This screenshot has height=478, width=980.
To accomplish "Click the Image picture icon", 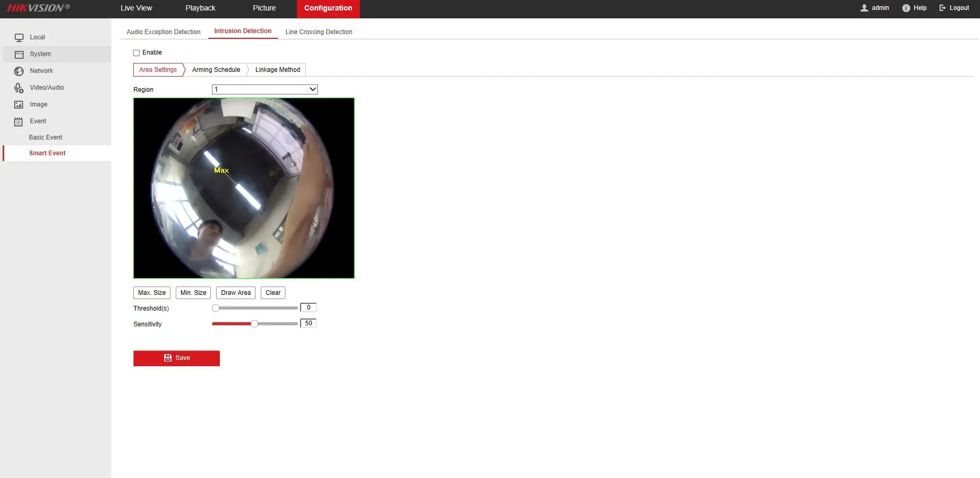I will tap(19, 104).
